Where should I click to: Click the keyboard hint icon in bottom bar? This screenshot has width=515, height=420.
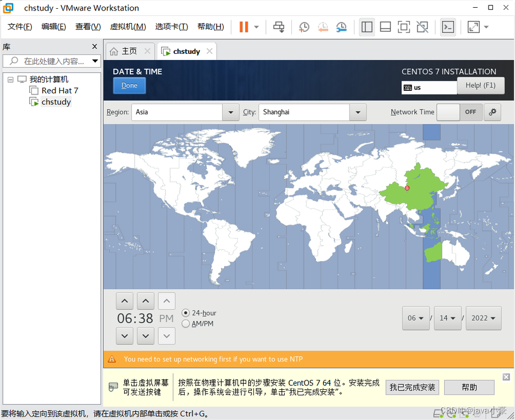point(113,387)
